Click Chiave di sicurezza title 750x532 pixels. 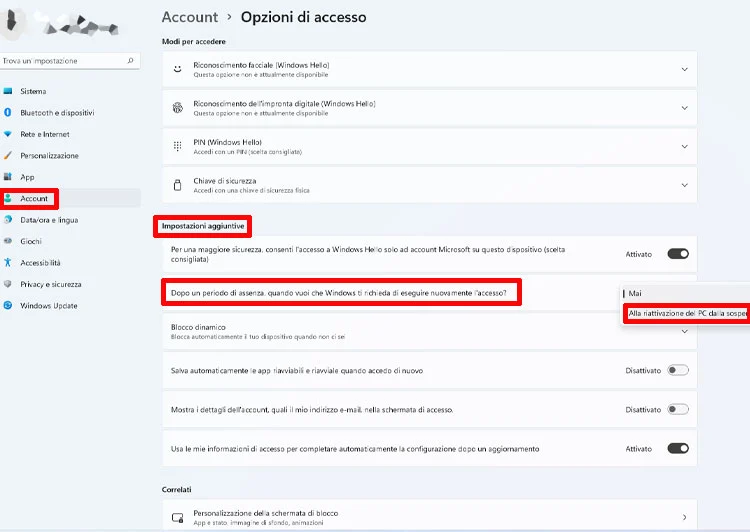(x=224, y=181)
